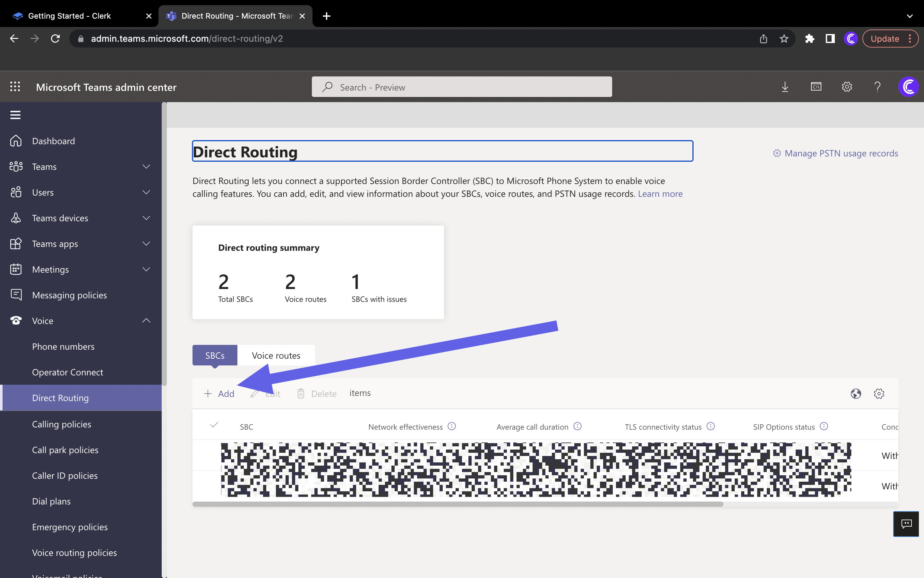
Task: Open the globe icon in table toolbar
Action: (856, 393)
